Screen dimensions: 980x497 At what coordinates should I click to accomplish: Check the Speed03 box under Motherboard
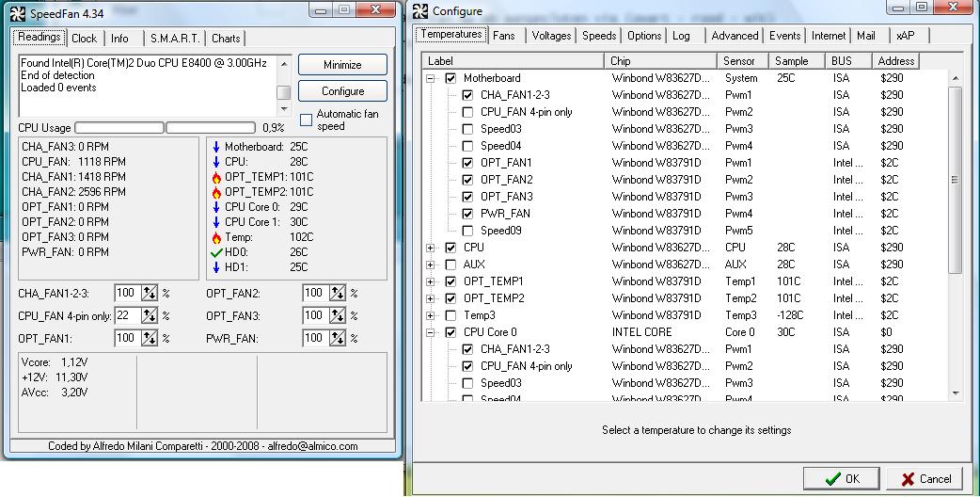467,129
